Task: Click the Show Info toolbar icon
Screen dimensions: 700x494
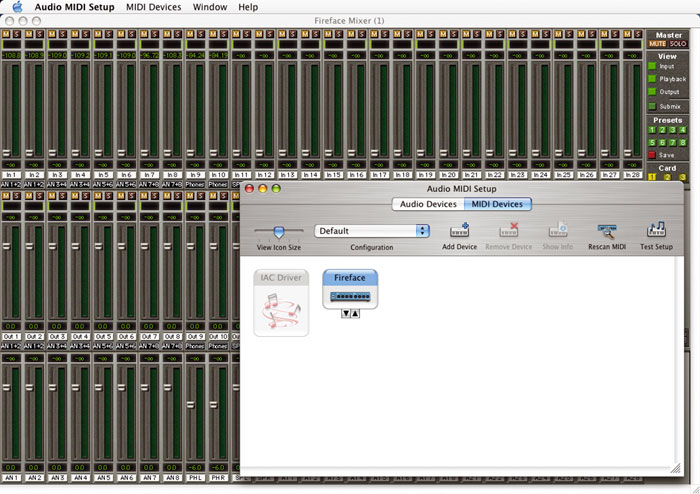Action: (x=557, y=231)
